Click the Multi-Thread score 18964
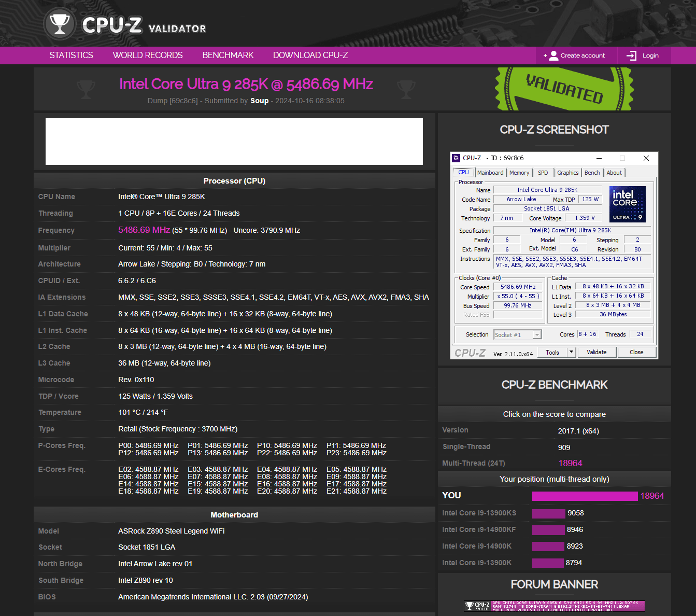This screenshot has height=616, width=696. tap(570, 463)
